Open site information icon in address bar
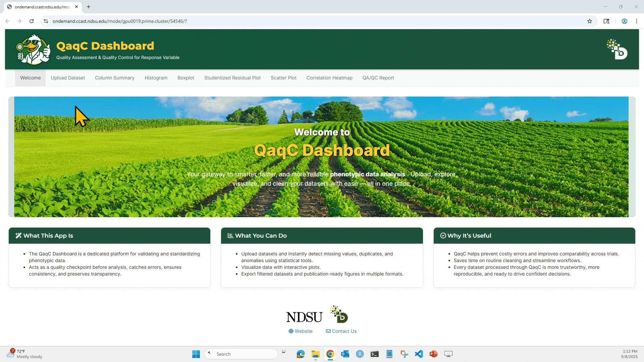Image resolution: width=644 pixels, height=362 pixels. pyautogui.click(x=46, y=21)
